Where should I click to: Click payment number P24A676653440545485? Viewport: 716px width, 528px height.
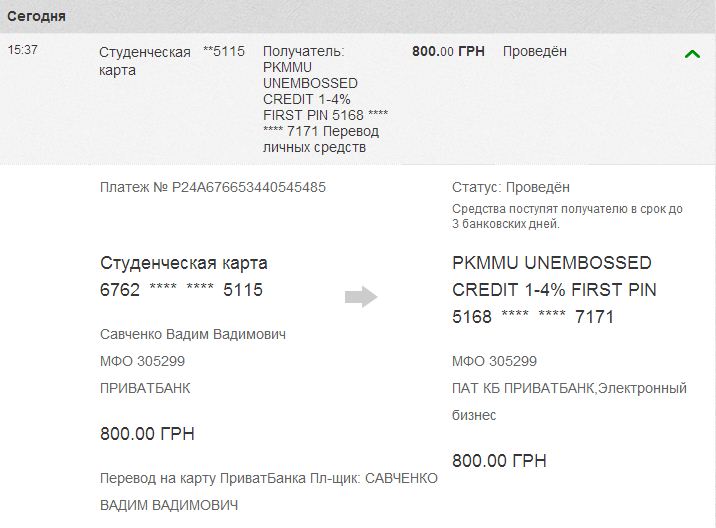coord(213,187)
